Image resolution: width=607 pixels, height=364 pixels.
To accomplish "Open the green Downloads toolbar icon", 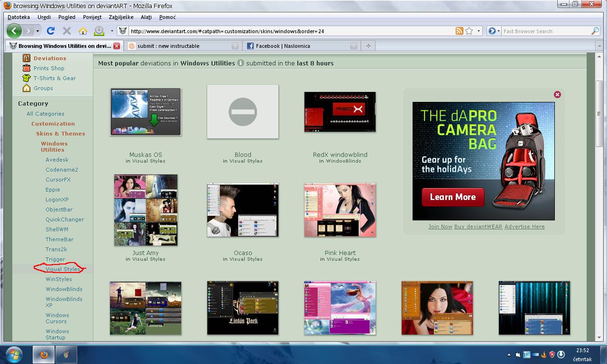I will [x=99, y=31].
